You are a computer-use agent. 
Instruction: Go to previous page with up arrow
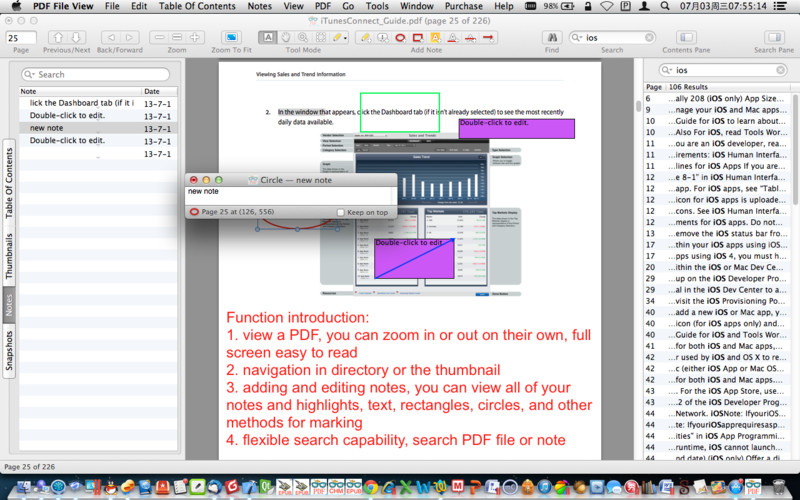click(58, 37)
